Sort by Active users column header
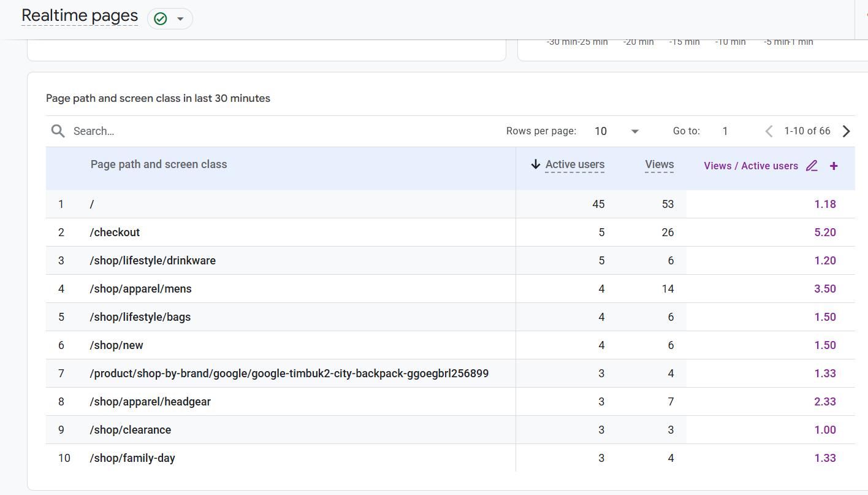The height and width of the screenshot is (495, 868). pos(575,164)
